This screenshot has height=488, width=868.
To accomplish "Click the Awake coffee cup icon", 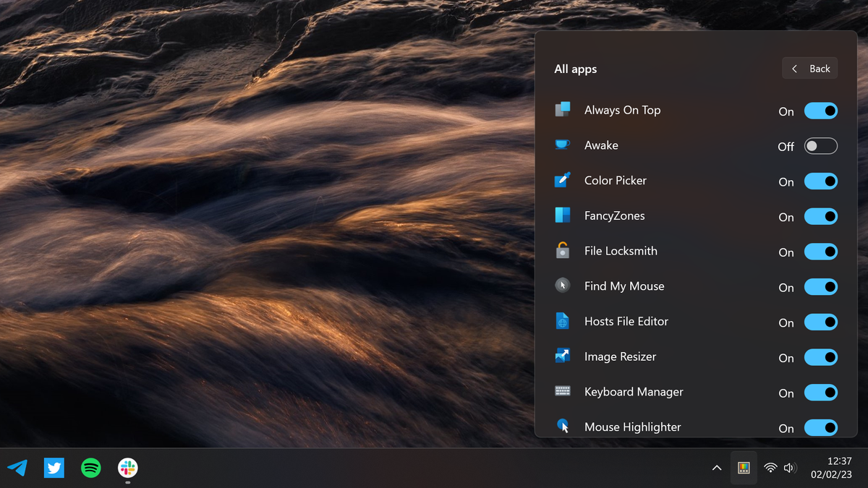I will tap(563, 145).
